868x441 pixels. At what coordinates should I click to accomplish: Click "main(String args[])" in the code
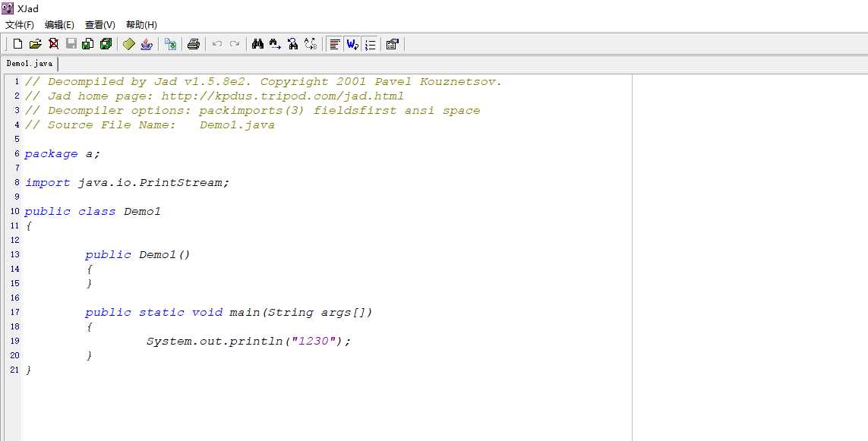pyautogui.click(x=301, y=312)
